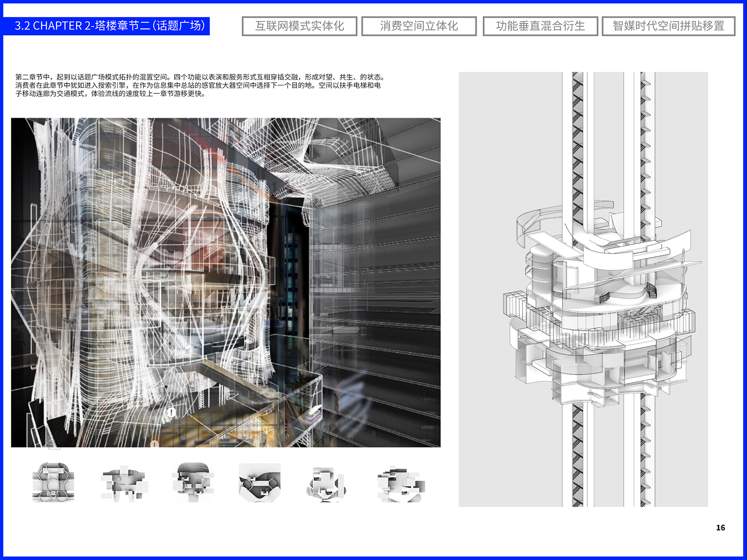Image resolution: width=747 pixels, height=560 pixels.
Task: Click the 互联网模式实体化 tab box
Action: (x=299, y=26)
